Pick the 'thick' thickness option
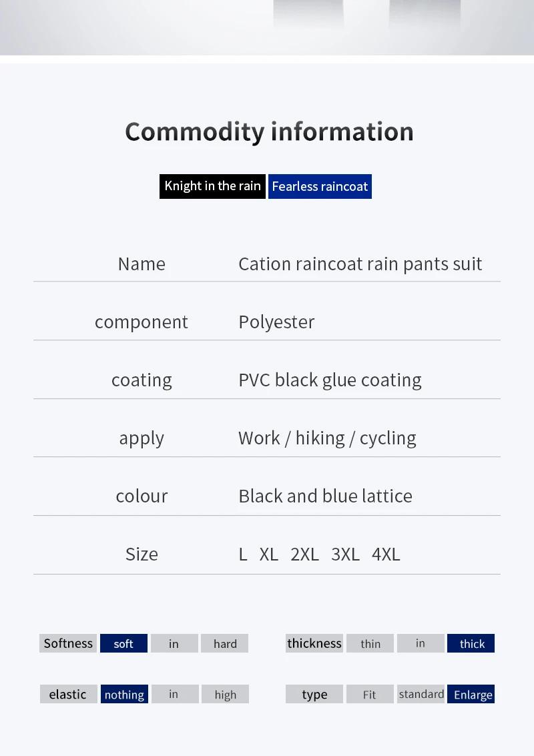 [x=471, y=643]
